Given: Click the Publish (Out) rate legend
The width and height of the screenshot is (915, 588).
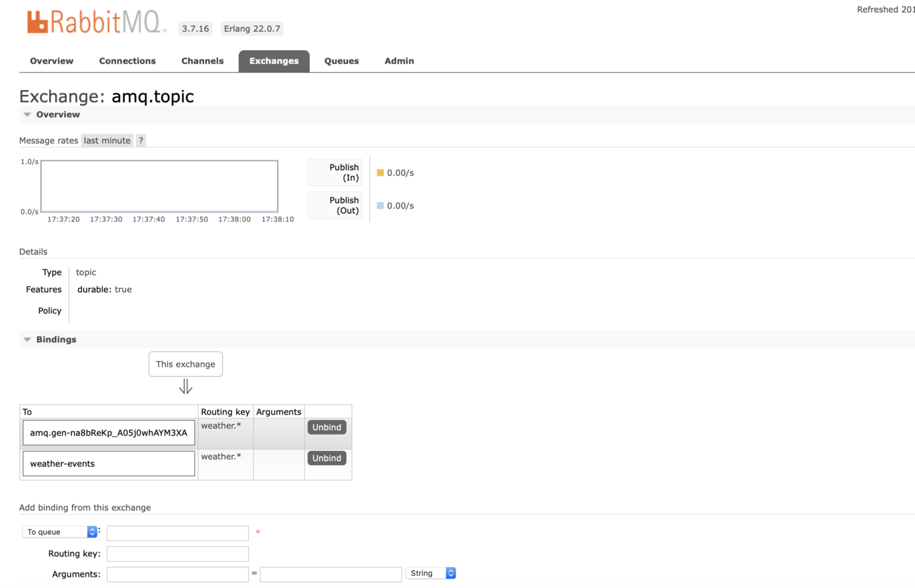Looking at the screenshot, I should click(x=335, y=205).
